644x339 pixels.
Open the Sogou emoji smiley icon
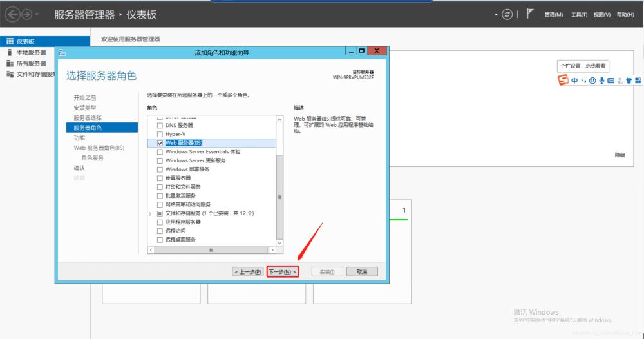coord(592,81)
